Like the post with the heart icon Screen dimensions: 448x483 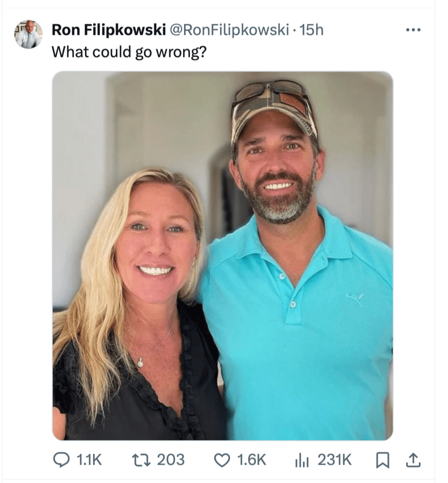(x=222, y=460)
